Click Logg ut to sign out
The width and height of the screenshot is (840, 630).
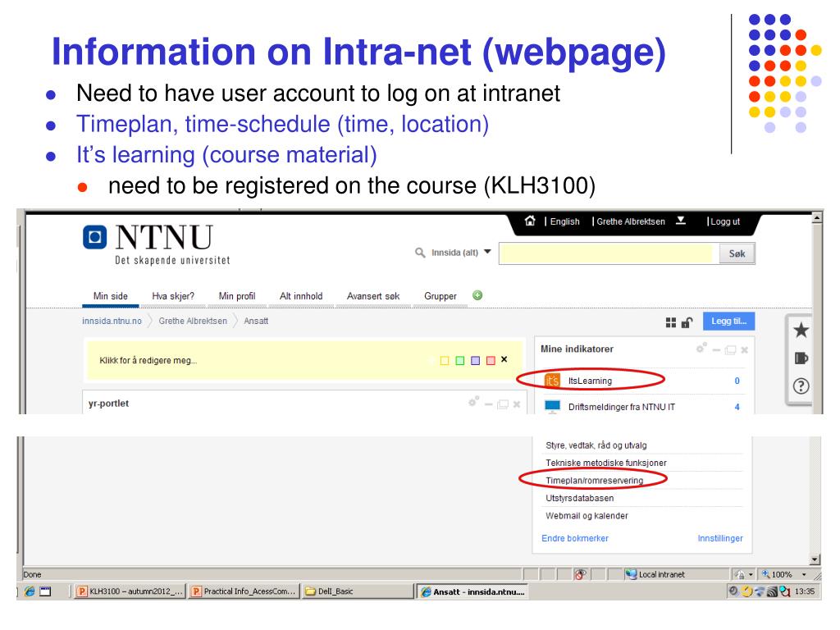(x=725, y=221)
